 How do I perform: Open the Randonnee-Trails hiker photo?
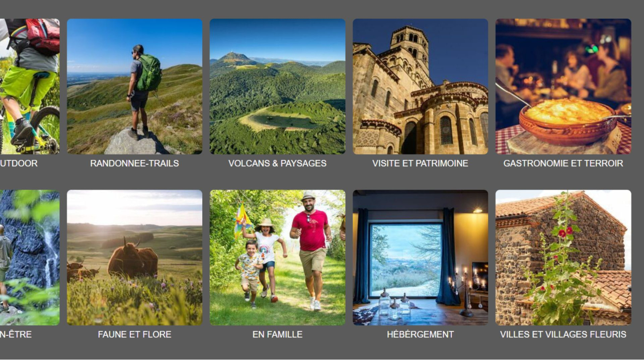[134, 86]
